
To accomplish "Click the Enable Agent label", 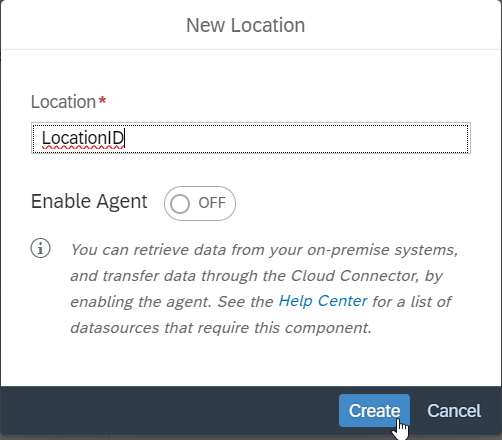I will 89,202.
